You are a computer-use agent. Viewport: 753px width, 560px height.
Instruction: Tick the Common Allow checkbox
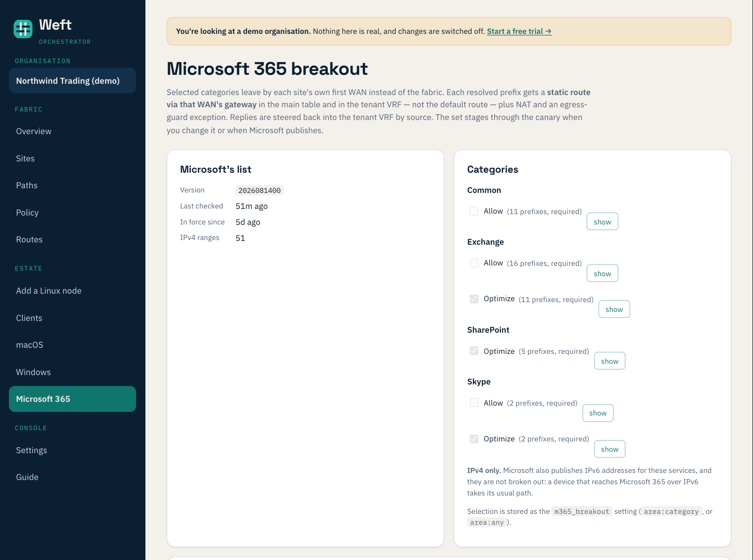point(474,211)
